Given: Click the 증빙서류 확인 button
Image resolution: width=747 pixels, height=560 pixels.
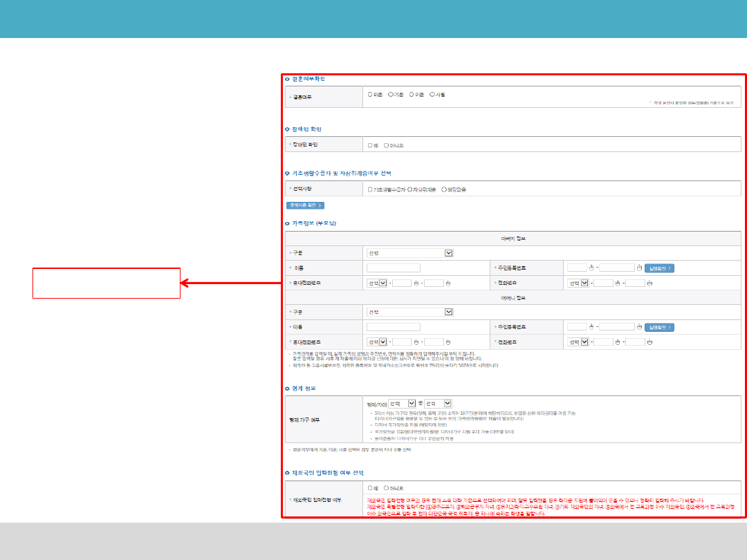Looking at the screenshot, I should (306, 205).
